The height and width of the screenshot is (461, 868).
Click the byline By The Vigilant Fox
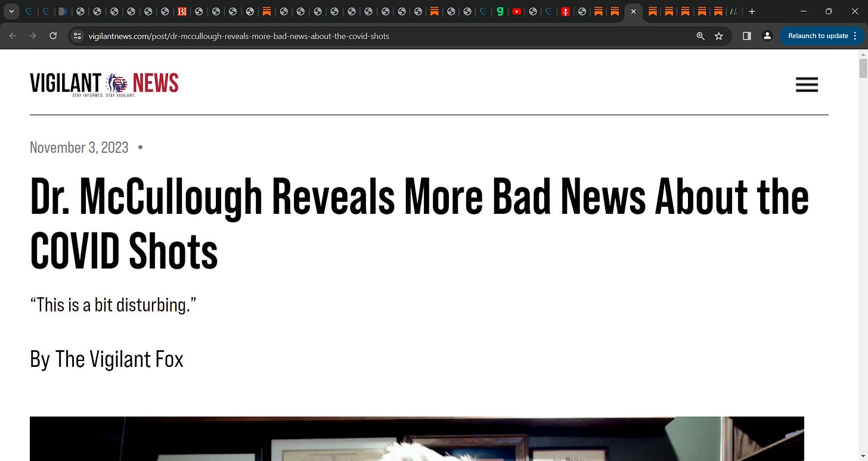107,359
